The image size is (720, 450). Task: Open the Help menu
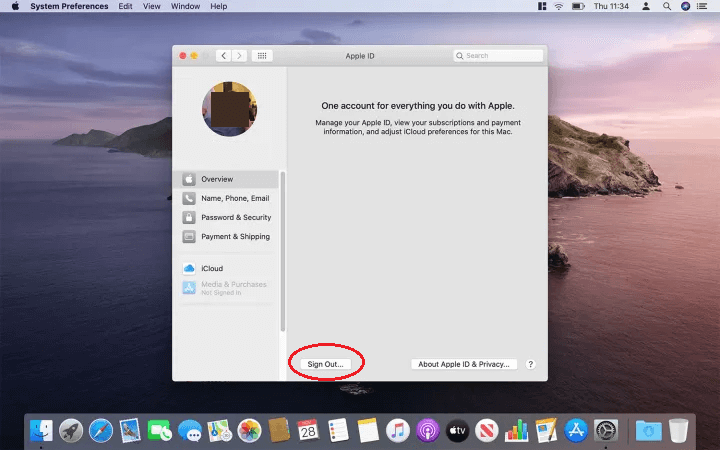219,6
